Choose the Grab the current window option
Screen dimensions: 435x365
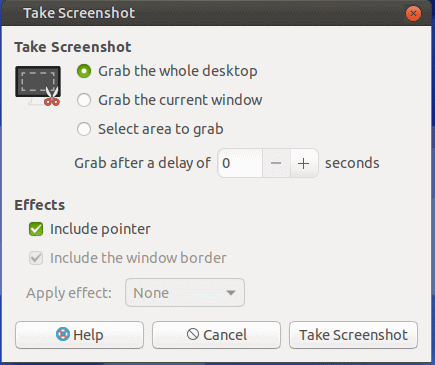click(84, 100)
